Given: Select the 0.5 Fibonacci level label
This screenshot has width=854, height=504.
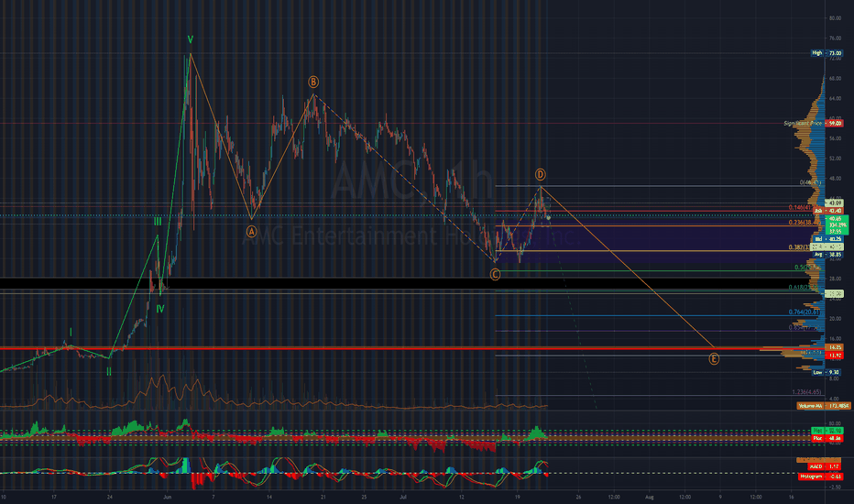Looking at the screenshot, I should coord(807,268).
